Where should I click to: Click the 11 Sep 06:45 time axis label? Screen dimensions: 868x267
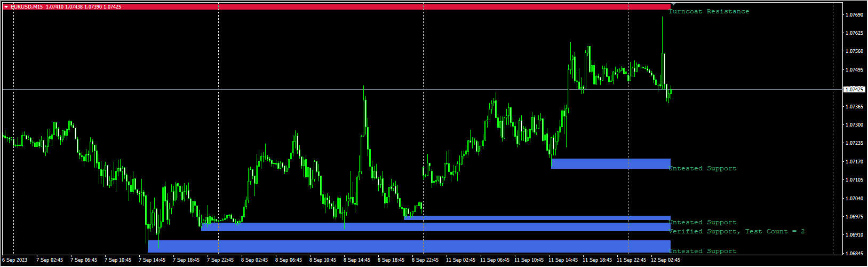pyautogui.click(x=495, y=260)
